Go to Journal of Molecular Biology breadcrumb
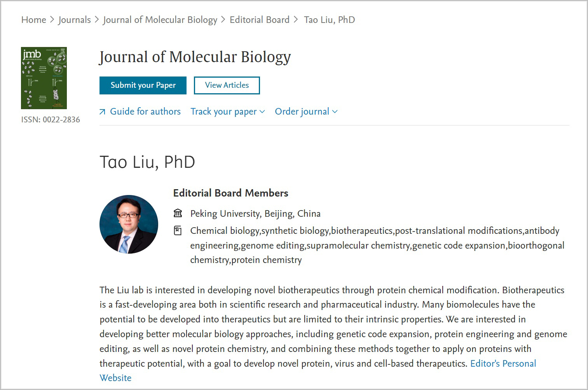Screen dimensions: 588x390 tap(160, 20)
